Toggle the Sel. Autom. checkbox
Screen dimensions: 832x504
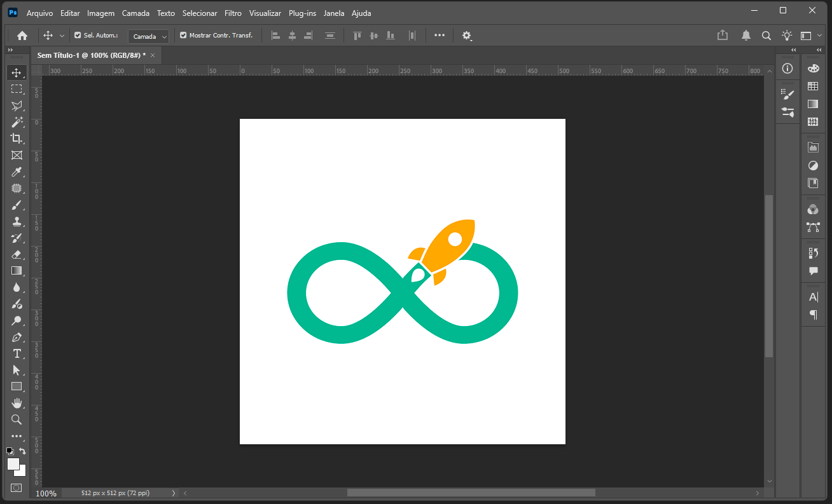(x=78, y=36)
